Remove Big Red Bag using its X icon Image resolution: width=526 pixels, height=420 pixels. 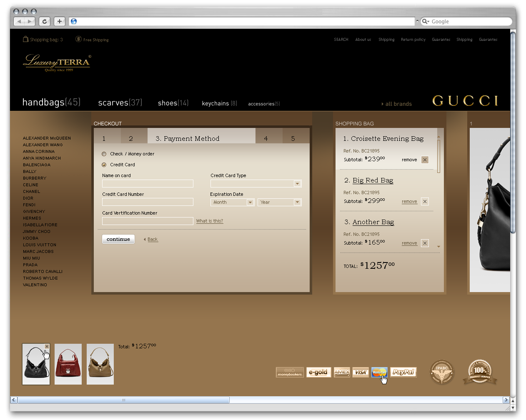click(425, 201)
